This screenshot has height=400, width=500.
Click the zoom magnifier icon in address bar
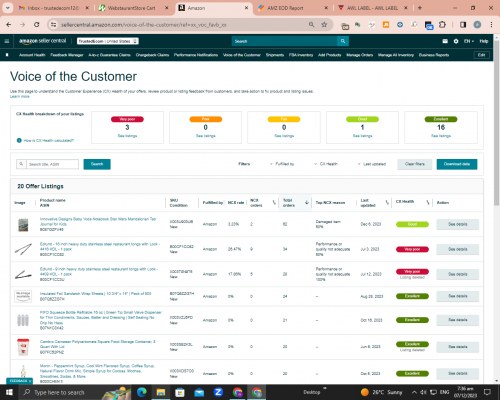click(x=311, y=25)
